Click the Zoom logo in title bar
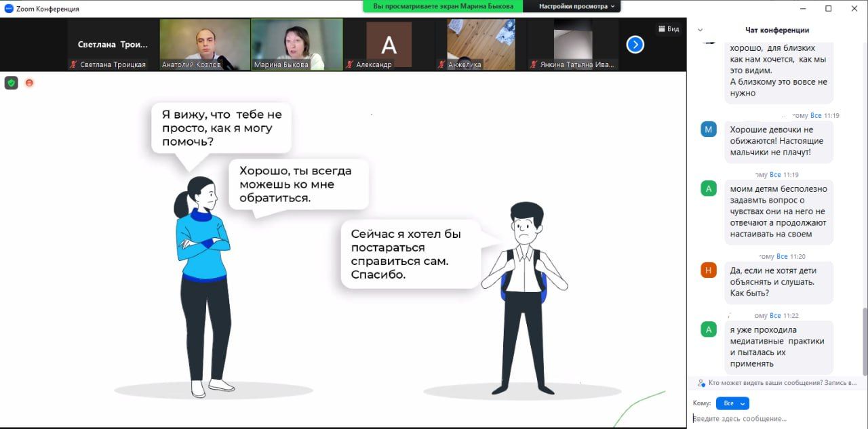 click(9, 9)
